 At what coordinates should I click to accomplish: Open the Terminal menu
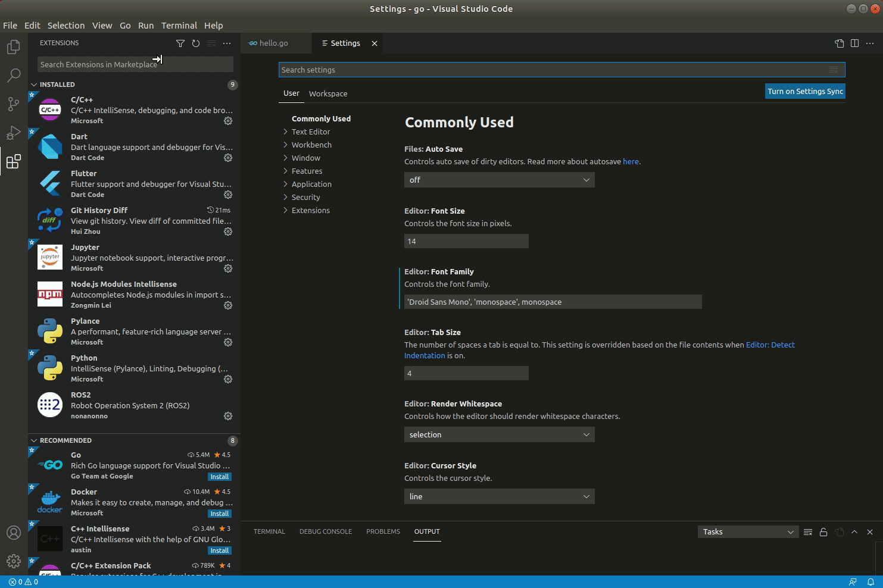(x=179, y=26)
